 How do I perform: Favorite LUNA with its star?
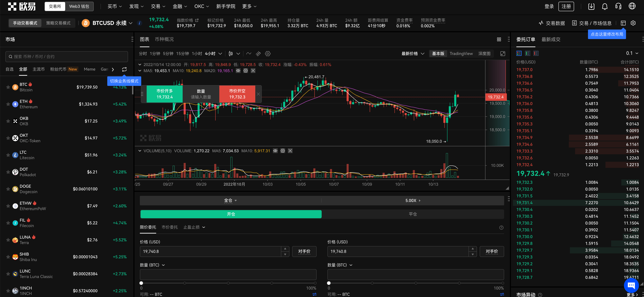coord(8,240)
